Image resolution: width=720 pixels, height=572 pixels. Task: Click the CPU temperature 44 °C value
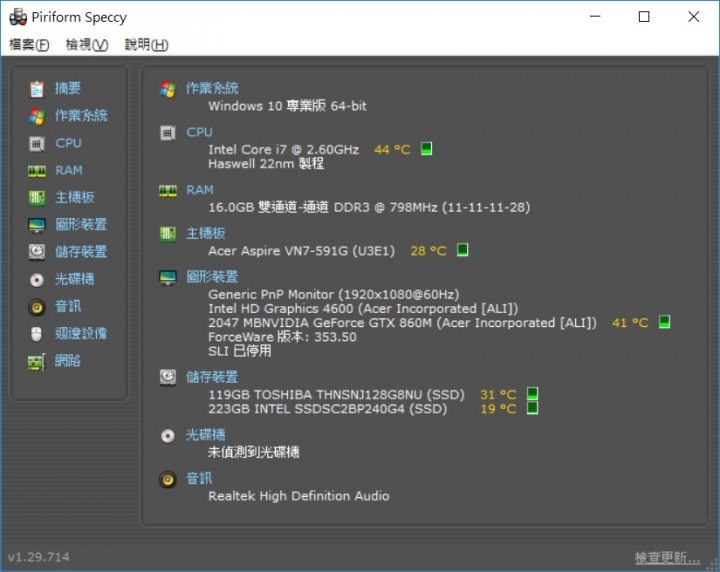coord(392,150)
